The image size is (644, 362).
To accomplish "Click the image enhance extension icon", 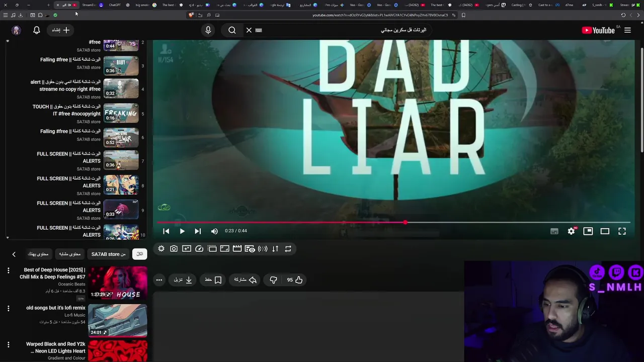I will (x=187, y=249).
